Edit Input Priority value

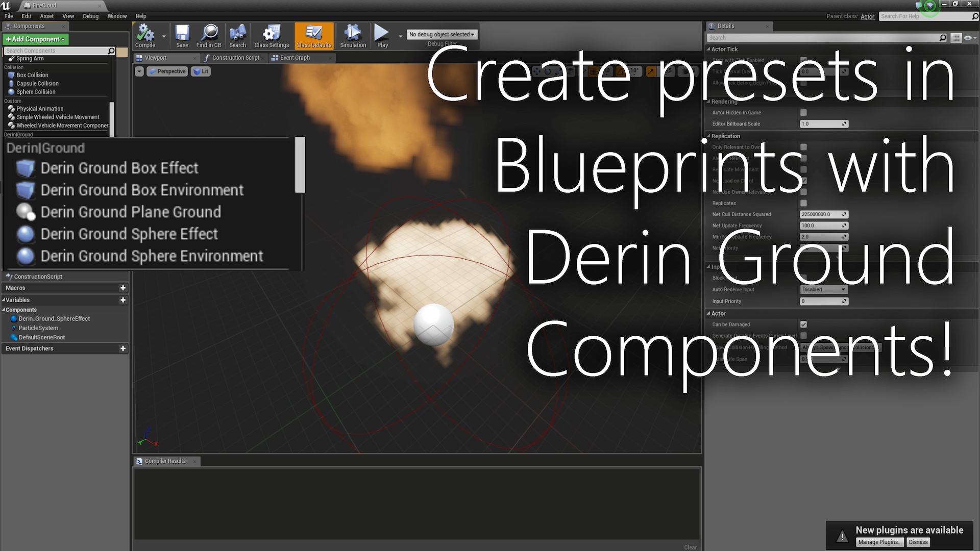[x=824, y=302]
